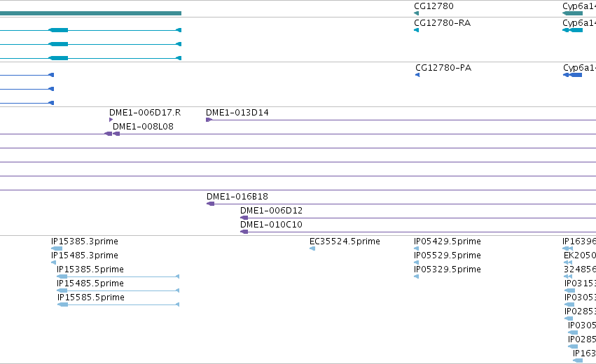The height and width of the screenshot is (364, 596).
Task: Select the DME1-016B18 end arrow glyph
Action: click(x=210, y=204)
